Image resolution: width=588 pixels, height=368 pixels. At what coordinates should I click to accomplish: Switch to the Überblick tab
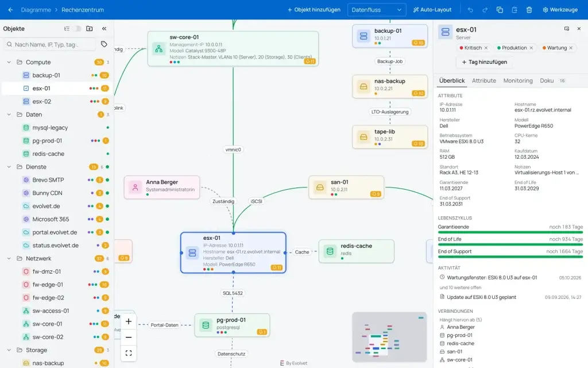coord(452,80)
